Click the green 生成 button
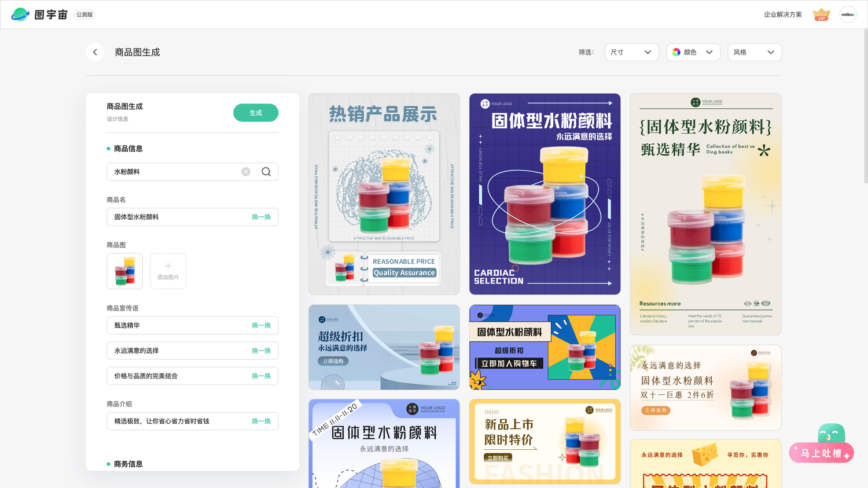 [256, 113]
